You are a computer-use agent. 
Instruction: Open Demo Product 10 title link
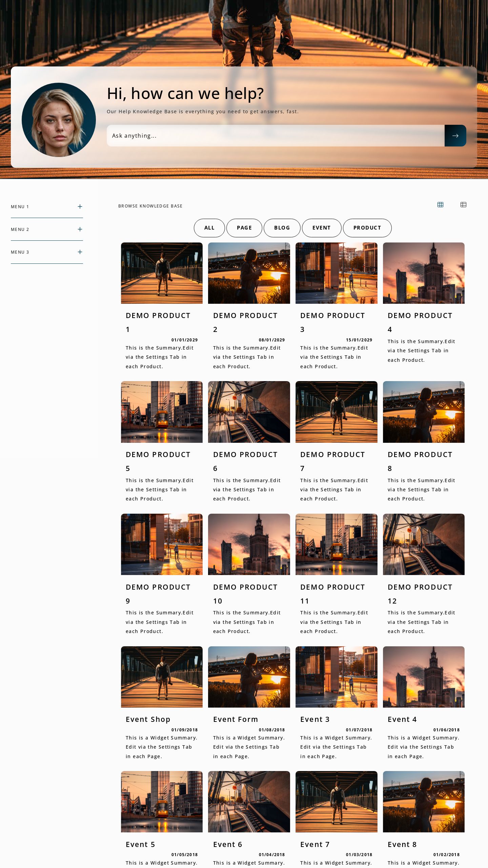click(x=245, y=587)
